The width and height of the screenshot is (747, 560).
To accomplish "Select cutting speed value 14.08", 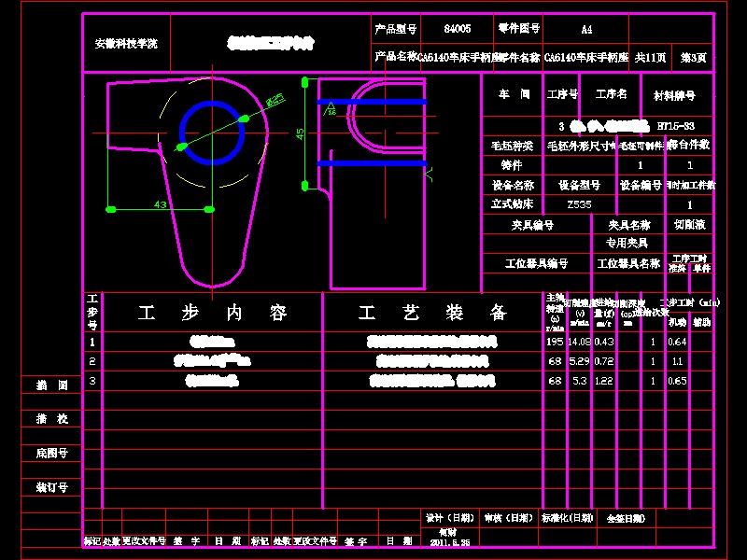I will 579,342.
